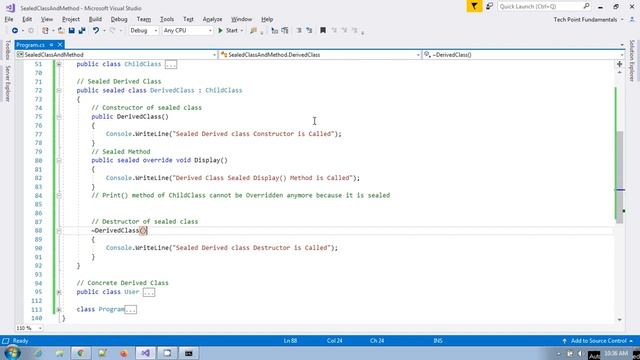The image size is (640, 360).
Task: Click the Save All icon
Action: (82, 31)
